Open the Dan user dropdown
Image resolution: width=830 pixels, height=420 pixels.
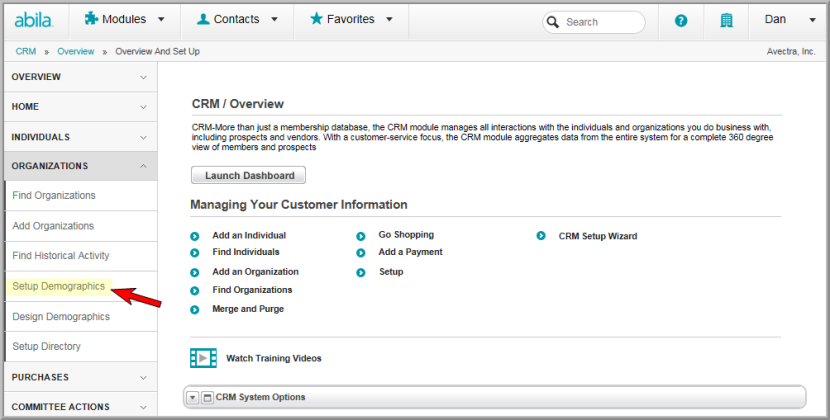(789, 20)
